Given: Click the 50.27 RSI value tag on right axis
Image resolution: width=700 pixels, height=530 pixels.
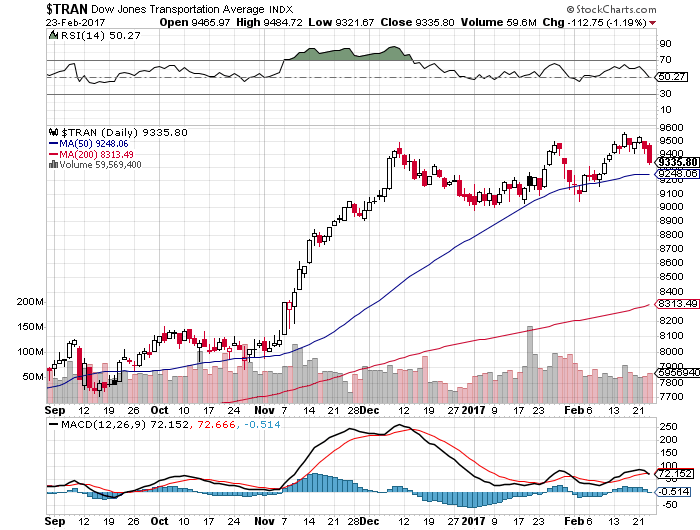Looking at the screenshot, I should tap(671, 77).
